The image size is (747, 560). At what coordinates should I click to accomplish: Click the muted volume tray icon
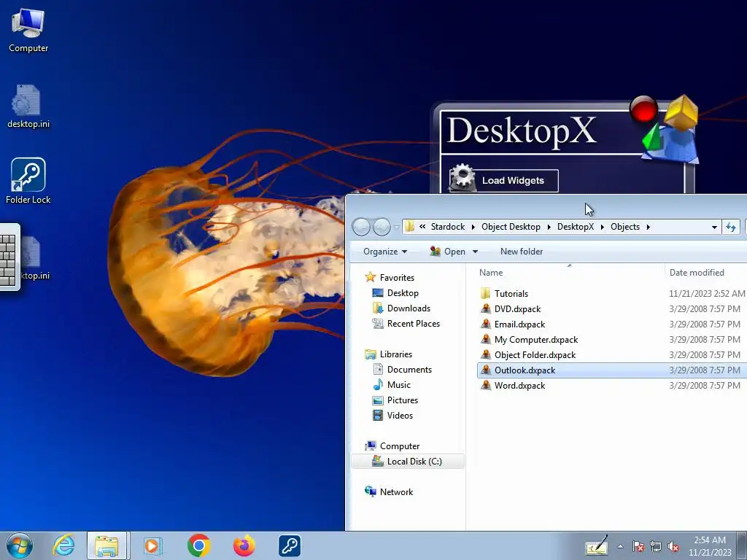click(673, 547)
